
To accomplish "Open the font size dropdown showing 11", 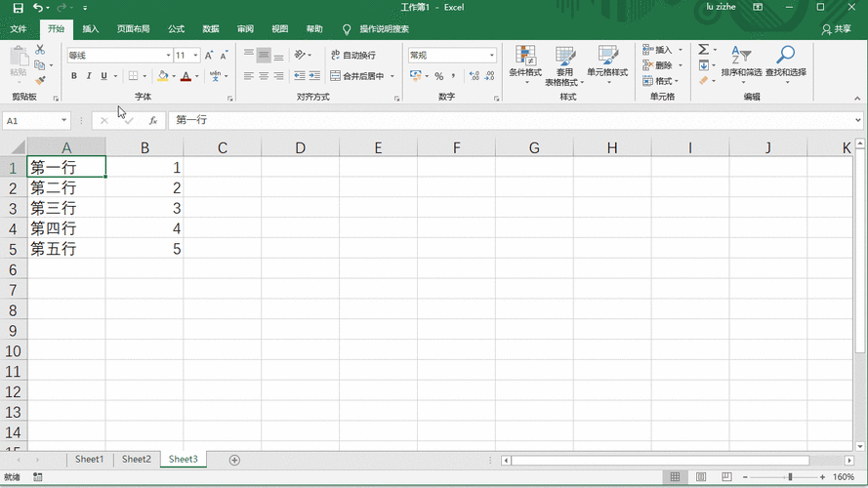I will point(195,56).
